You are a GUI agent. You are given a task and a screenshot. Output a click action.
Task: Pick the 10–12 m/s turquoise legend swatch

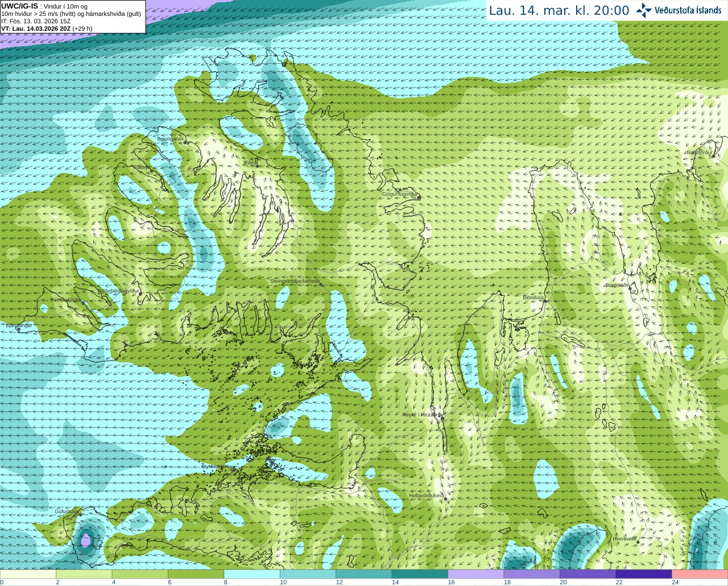pos(308,573)
